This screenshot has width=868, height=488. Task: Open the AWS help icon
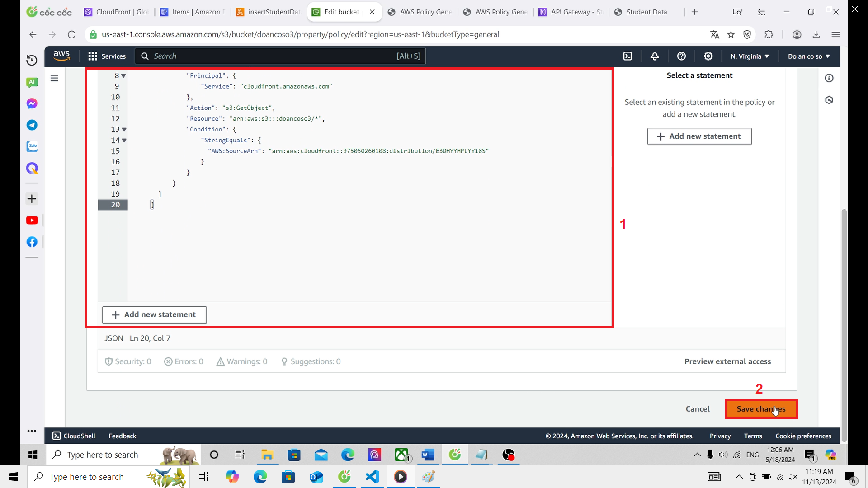tap(681, 56)
